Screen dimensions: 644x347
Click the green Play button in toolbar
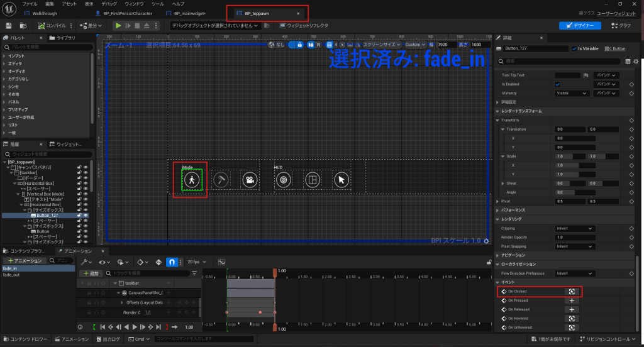pos(118,26)
